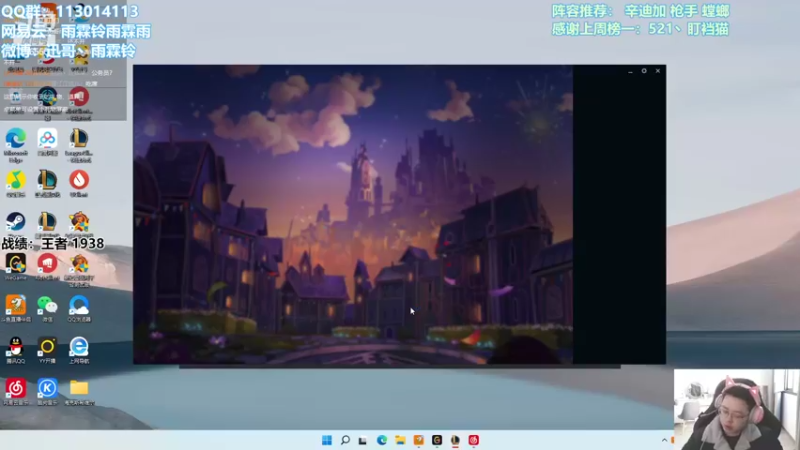Open the YY开播 desktop shortcut
The width and height of the screenshot is (800, 450).
point(47,347)
